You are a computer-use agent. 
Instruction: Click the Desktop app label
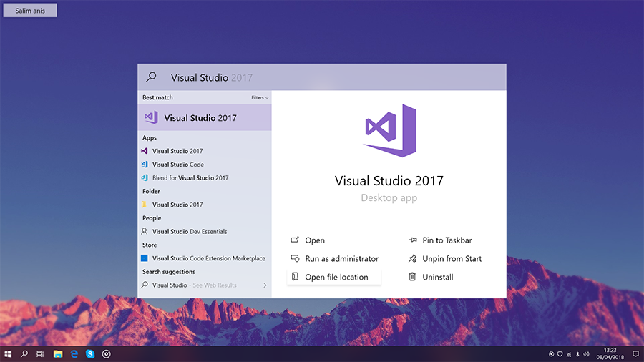(389, 198)
